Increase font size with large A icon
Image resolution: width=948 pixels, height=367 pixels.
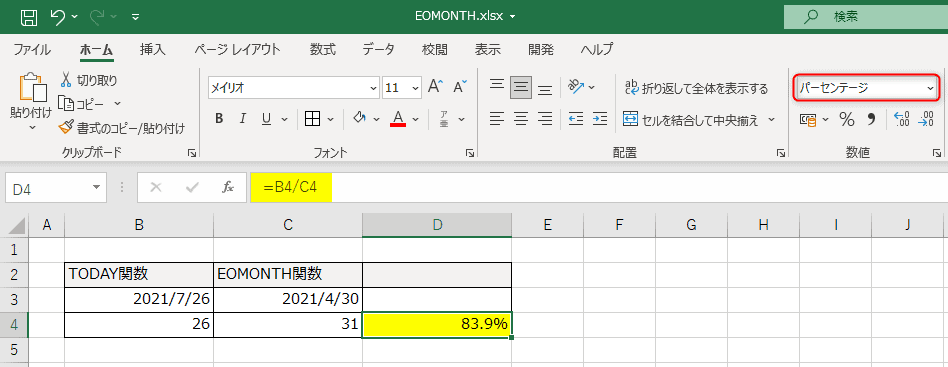(435, 87)
